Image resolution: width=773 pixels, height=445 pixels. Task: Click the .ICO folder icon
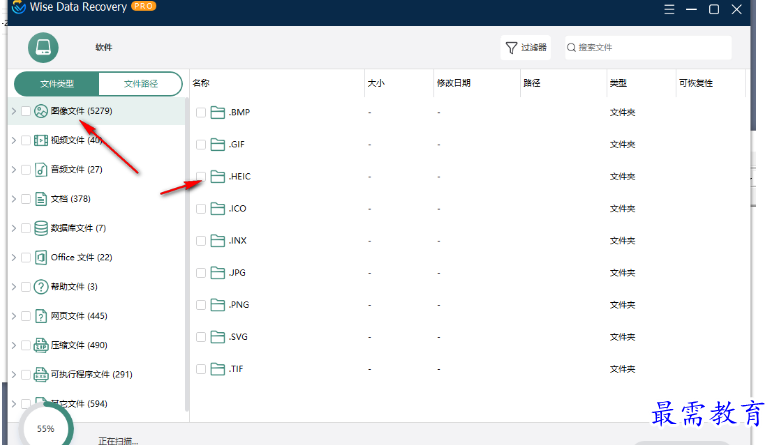pyautogui.click(x=217, y=208)
